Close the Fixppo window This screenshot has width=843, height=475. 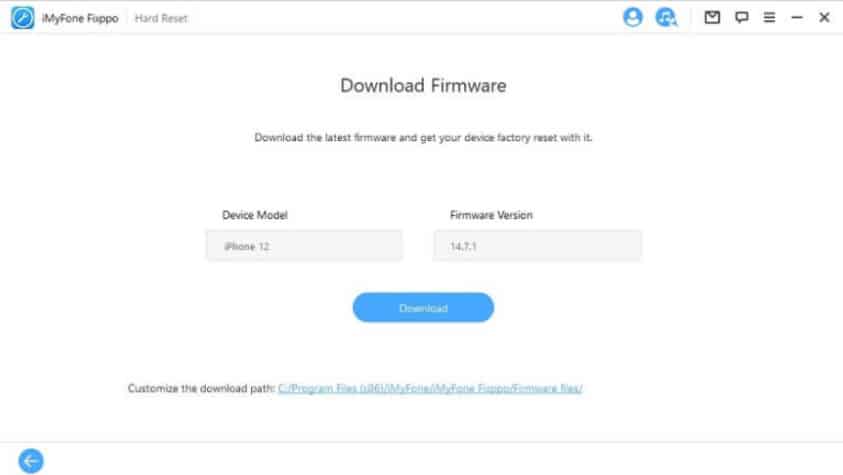(x=824, y=17)
